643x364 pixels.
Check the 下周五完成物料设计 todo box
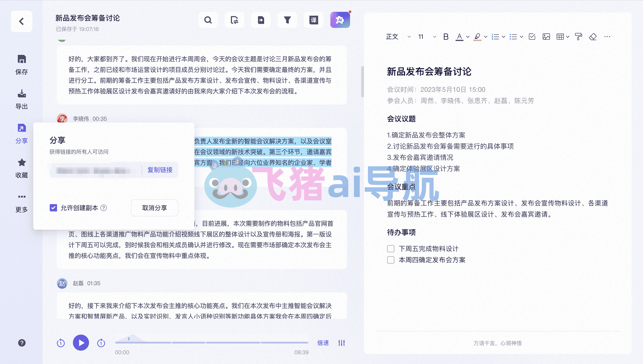(x=391, y=249)
